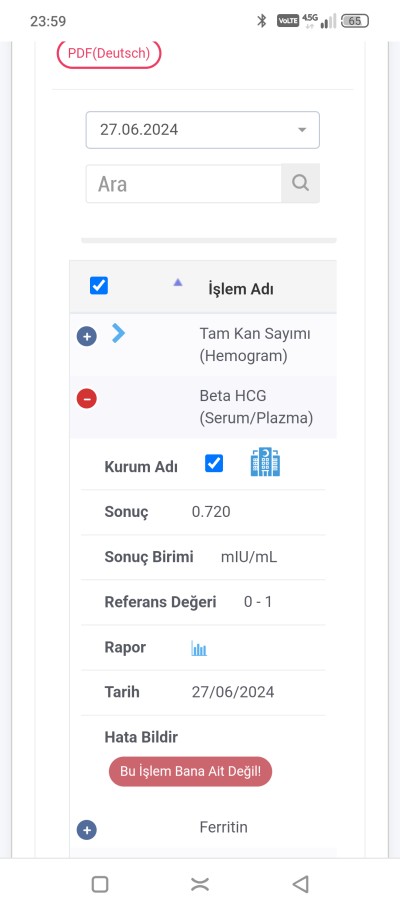Focus the Ara search field
400x911 pixels.
[x=184, y=184]
